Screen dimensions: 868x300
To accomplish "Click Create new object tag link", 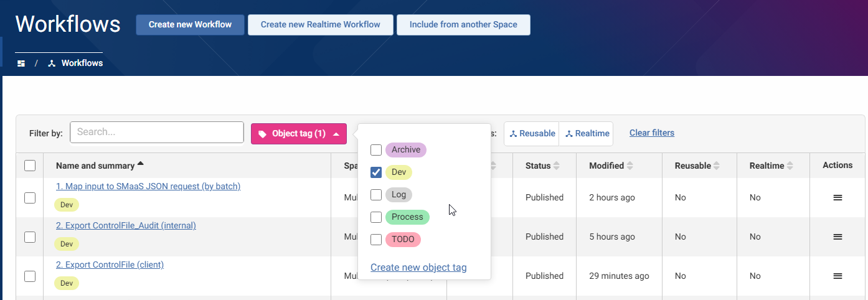I will [418, 268].
